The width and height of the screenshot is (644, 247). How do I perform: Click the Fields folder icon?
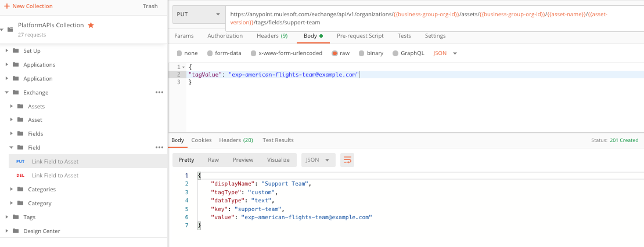20,134
